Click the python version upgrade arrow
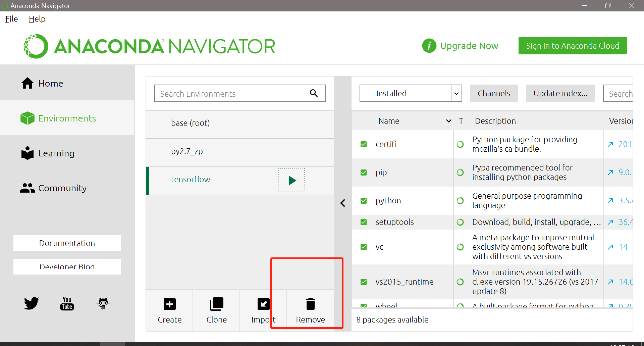 (x=610, y=201)
